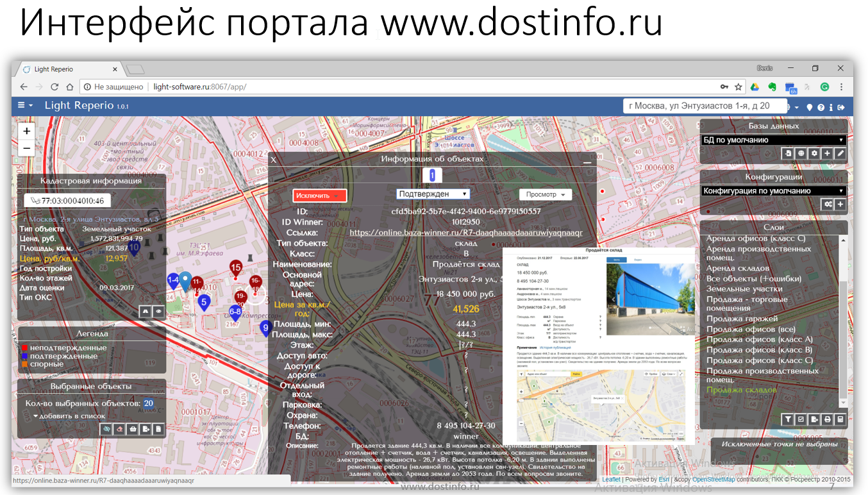Zoom out of the map
The width and height of the screenshot is (868, 495).
point(27,147)
